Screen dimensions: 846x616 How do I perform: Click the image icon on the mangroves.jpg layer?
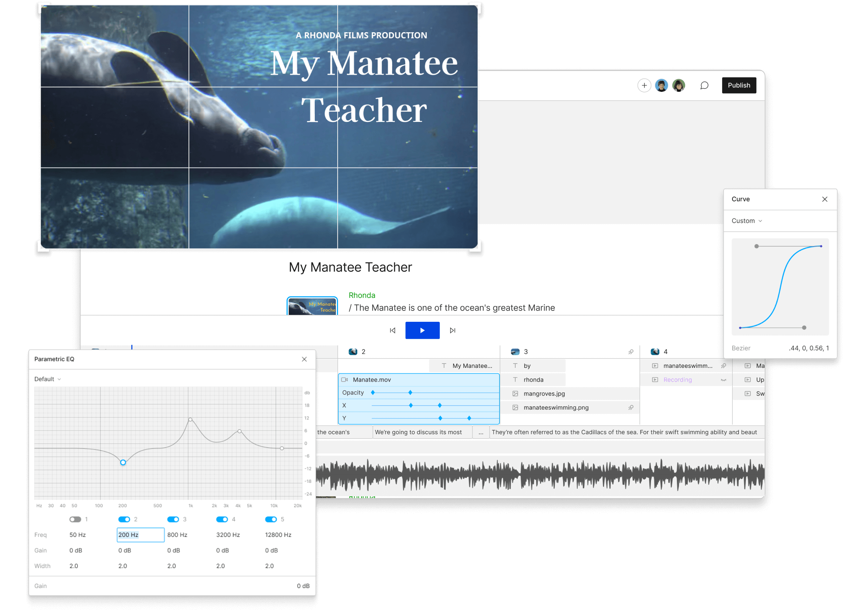pyautogui.click(x=515, y=393)
